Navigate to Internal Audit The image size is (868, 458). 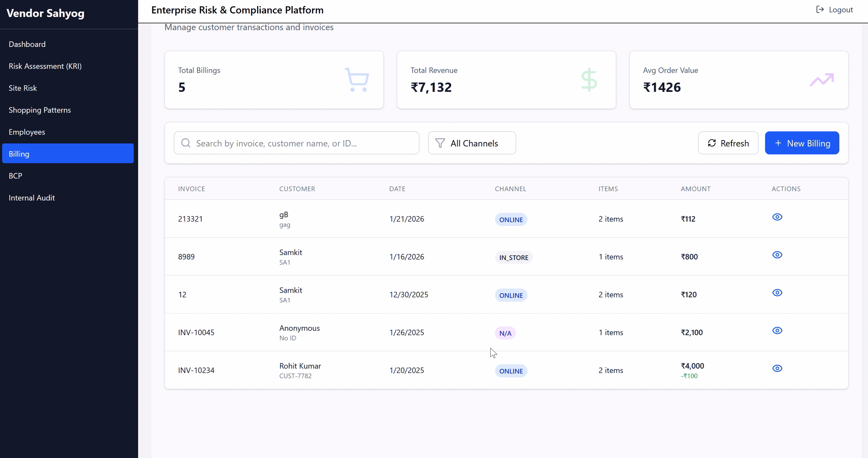32,198
